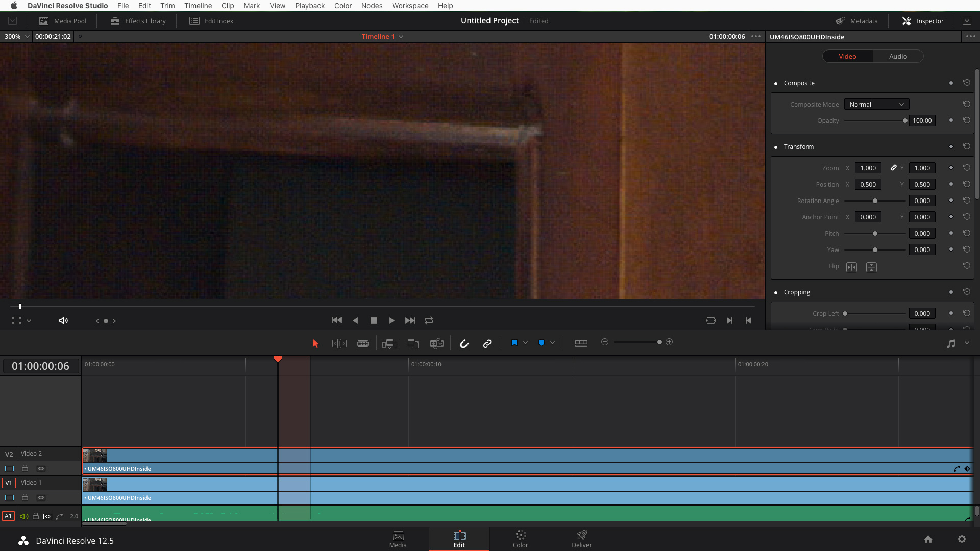Lock the Video 2 track
Image resolution: width=980 pixels, height=551 pixels.
tap(24, 468)
